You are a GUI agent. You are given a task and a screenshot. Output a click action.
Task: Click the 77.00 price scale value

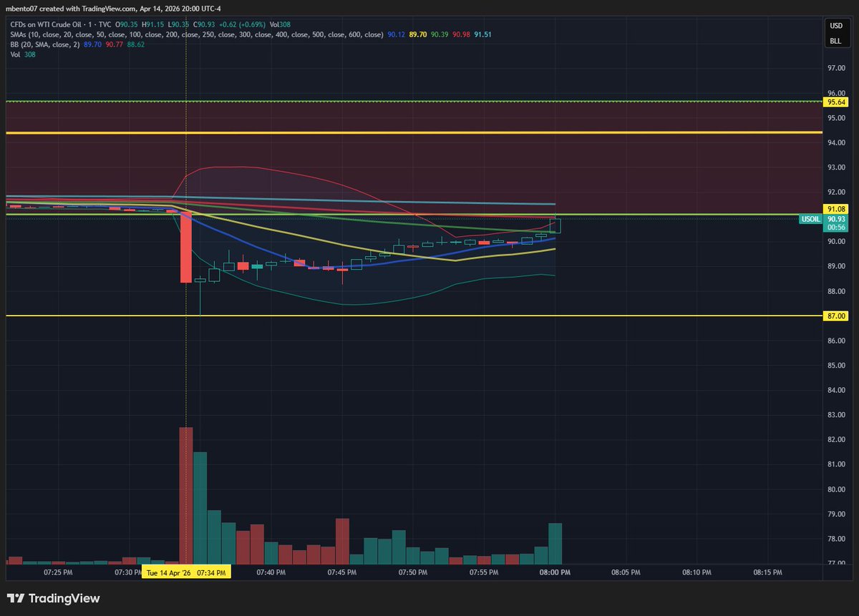[x=837, y=564]
